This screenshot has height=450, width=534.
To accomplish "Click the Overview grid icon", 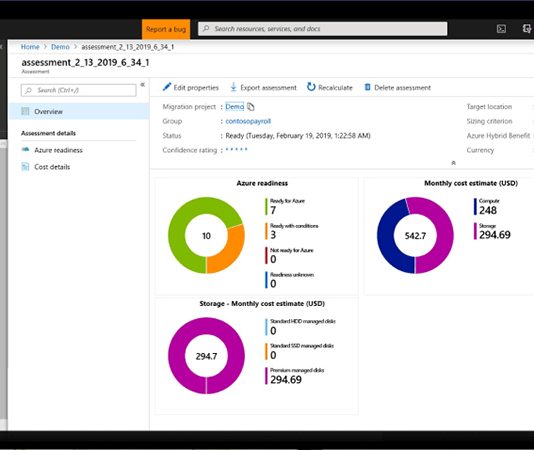I will click(x=25, y=111).
